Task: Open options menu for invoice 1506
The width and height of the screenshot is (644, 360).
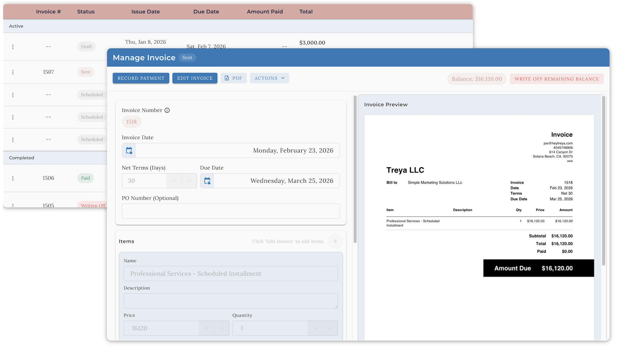Action: tap(13, 178)
